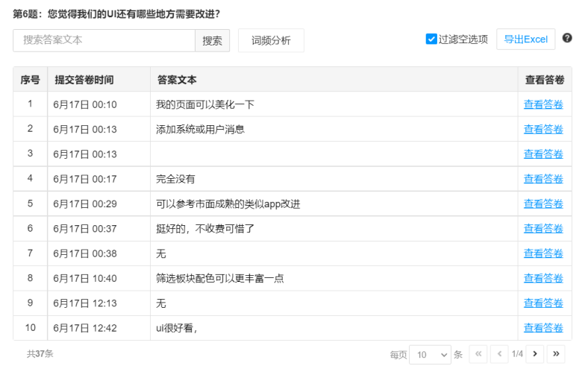
Task: Select the 1/4 page indicator
Action: (x=518, y=353)
